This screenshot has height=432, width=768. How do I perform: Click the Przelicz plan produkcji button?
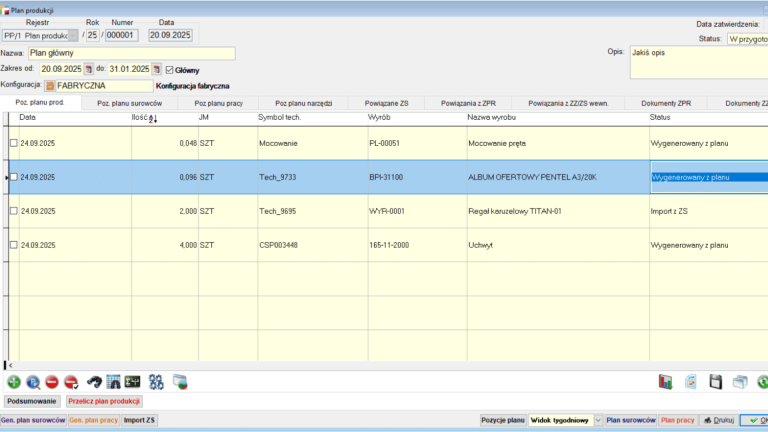104,401
